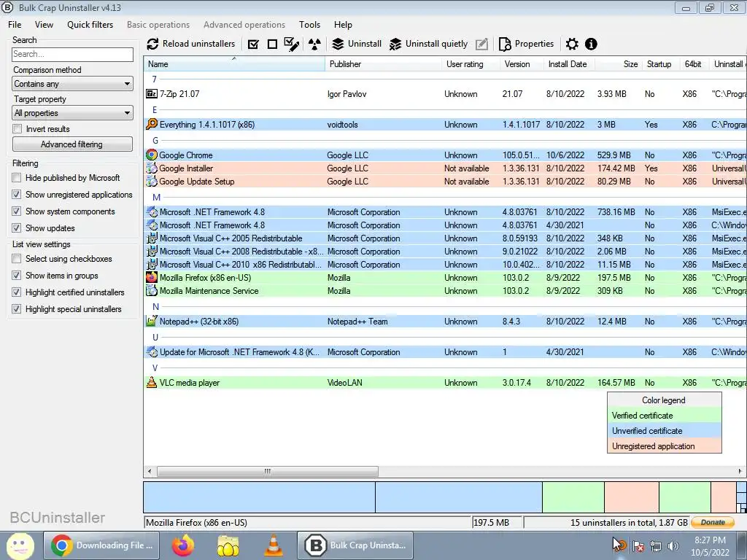747x560 pixels.
Task: Open the Advanced operations menu
Action: [244, 25]
